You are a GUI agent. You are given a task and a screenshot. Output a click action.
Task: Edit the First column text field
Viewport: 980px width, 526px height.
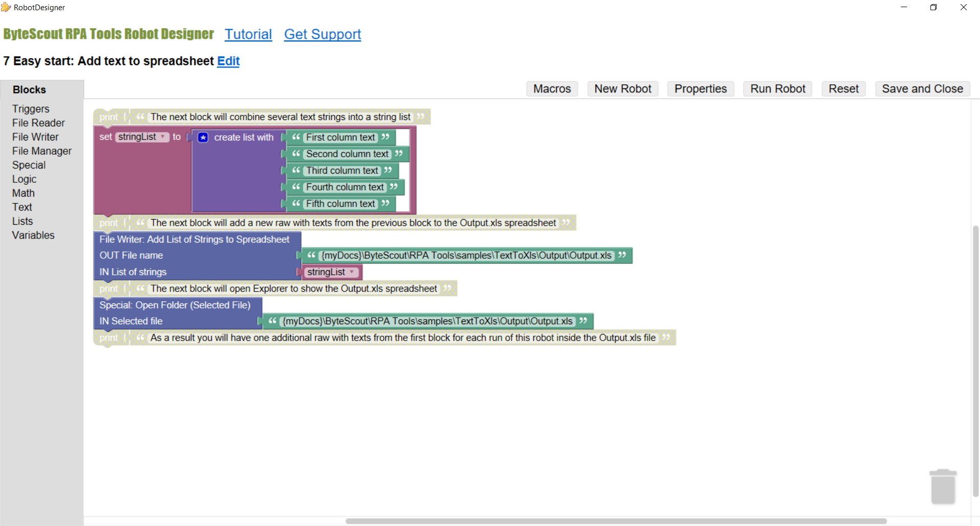340,137
